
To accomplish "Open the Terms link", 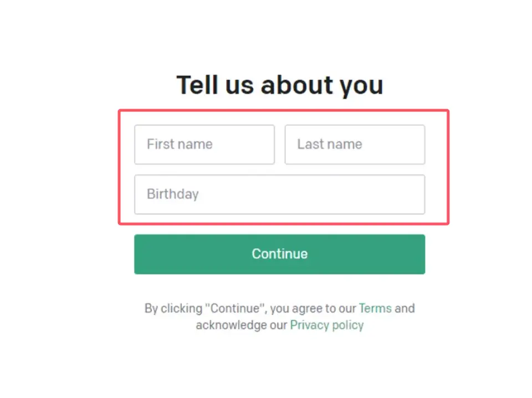I will tap(375, 308).
